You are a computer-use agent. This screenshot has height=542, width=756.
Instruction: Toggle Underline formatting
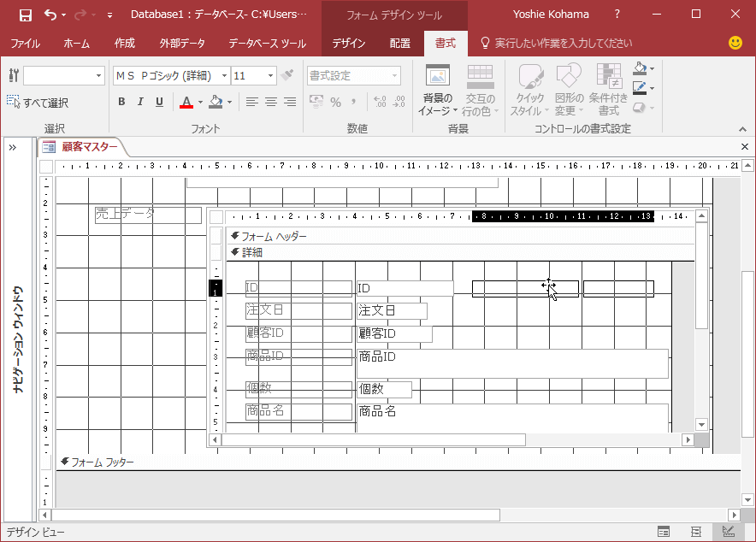159,102
